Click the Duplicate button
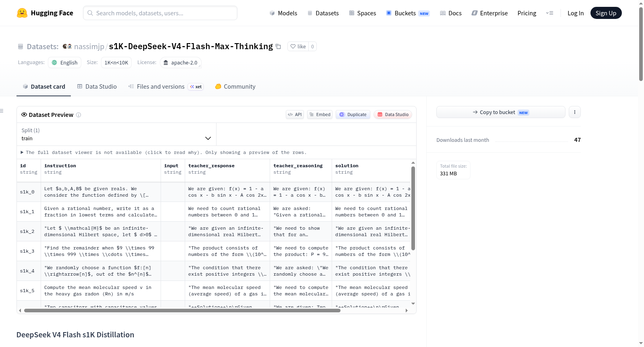Viewport: 644px width, 347px height. [353, 114]
